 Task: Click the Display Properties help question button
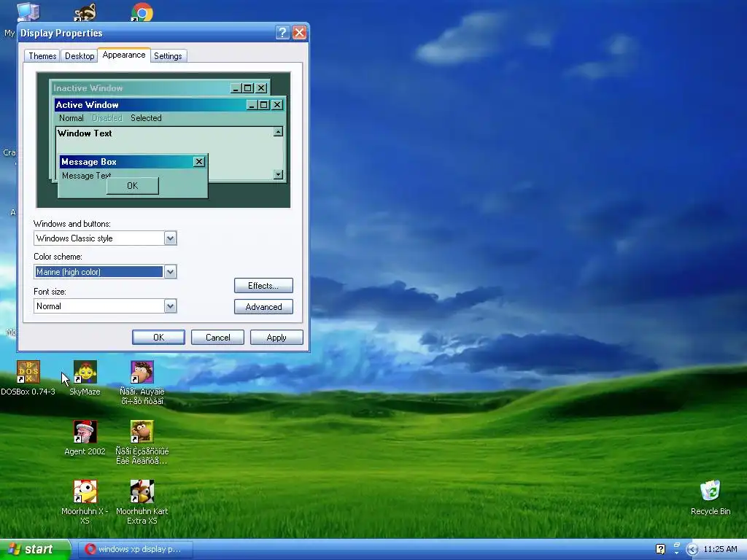coord(282,32)
